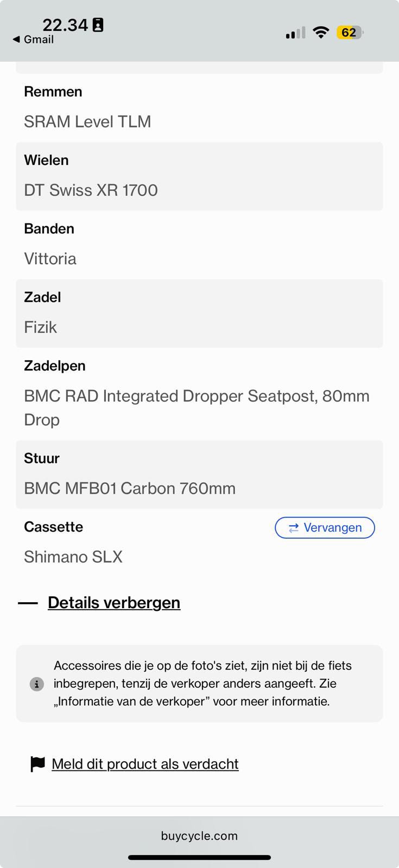Open Meld dit product als verdacht link
399x868 pixels.
pos(145,764)
